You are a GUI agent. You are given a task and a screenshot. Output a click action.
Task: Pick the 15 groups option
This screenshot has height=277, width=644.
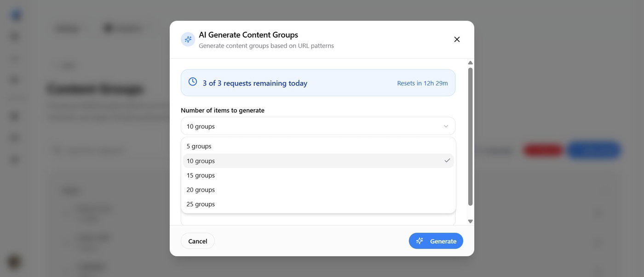(318, 175)
